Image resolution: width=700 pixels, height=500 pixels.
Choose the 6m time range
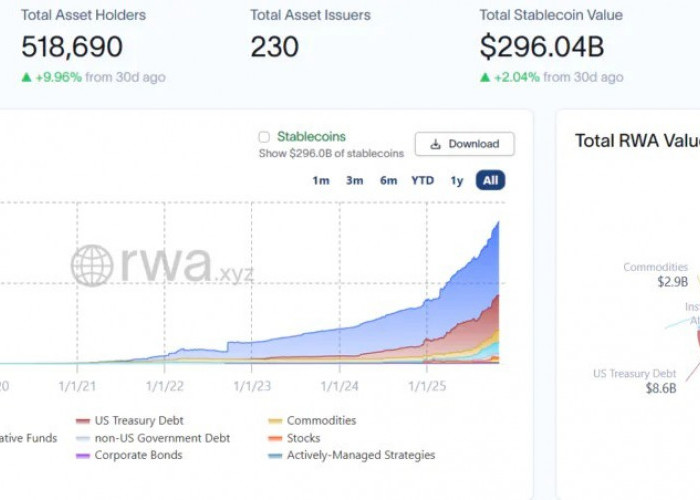pos(388,181)
